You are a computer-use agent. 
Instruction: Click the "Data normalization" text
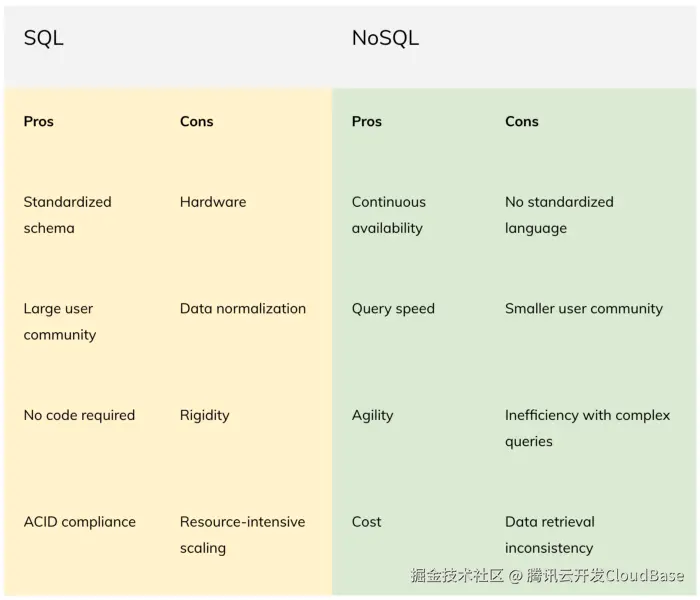(x=243, y=309)
